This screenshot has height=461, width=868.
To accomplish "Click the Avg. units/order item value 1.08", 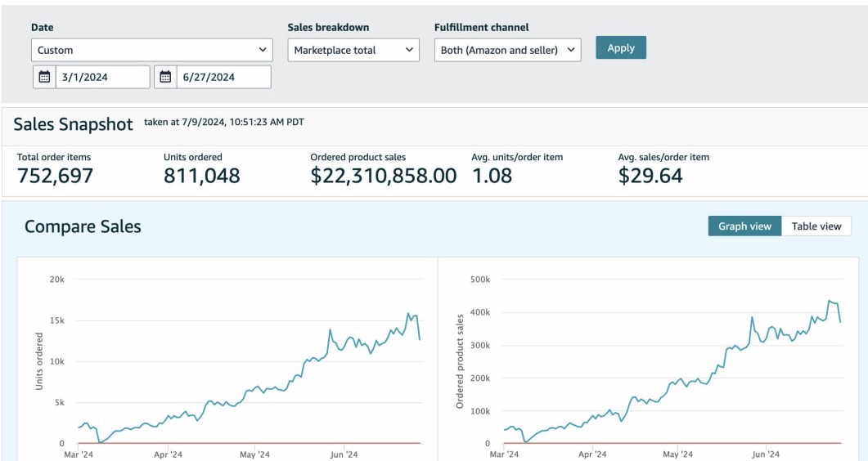I will click(x=492, y=176).
